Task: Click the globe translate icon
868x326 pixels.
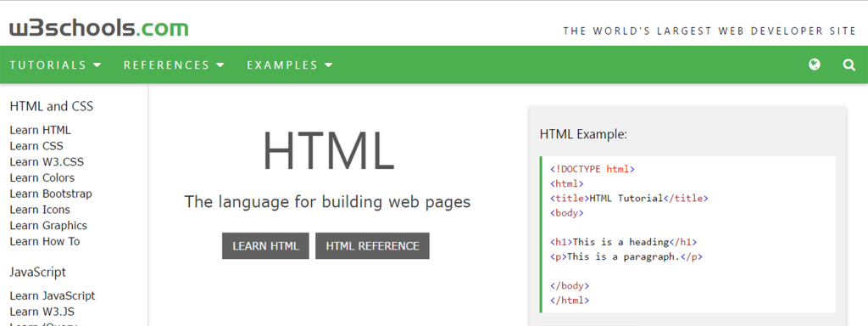Action: (815, 65)
